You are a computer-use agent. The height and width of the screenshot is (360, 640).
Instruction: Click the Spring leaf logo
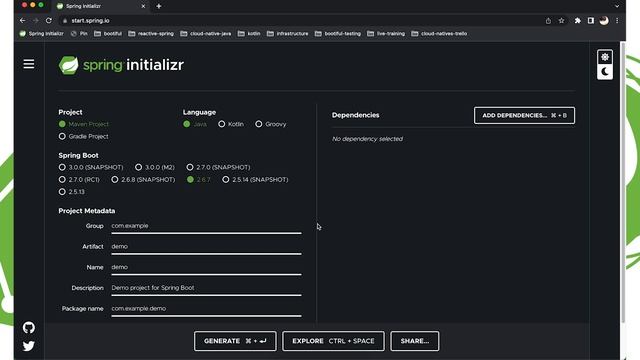click(69, 65)
